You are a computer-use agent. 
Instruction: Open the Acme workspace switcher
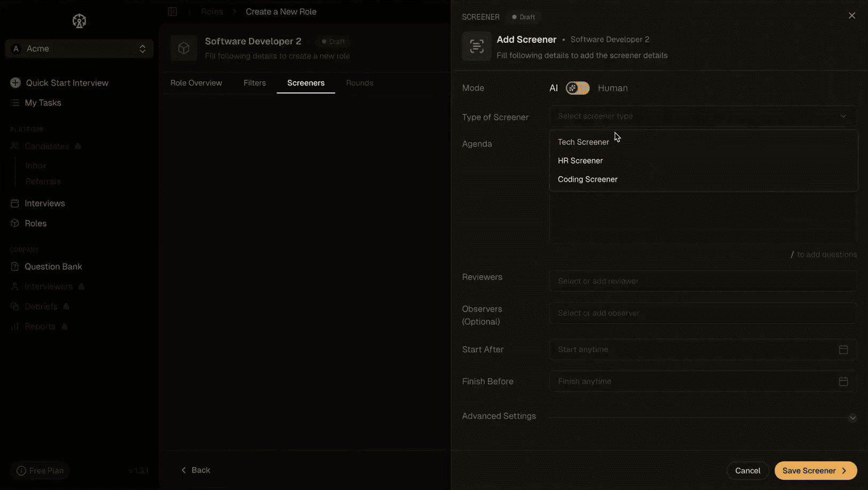pos(79,49)
